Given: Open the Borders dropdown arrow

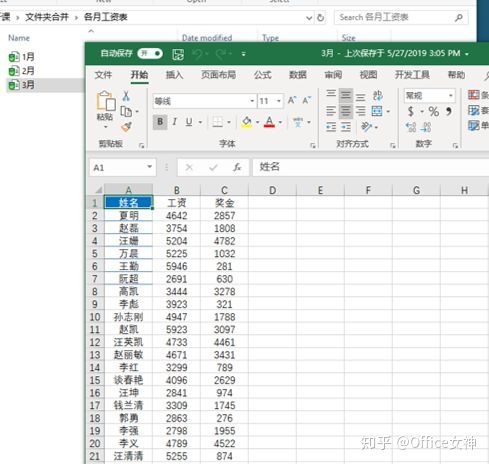Looking at the screenshot, I should pyautogui.click(x=229, y=122).
